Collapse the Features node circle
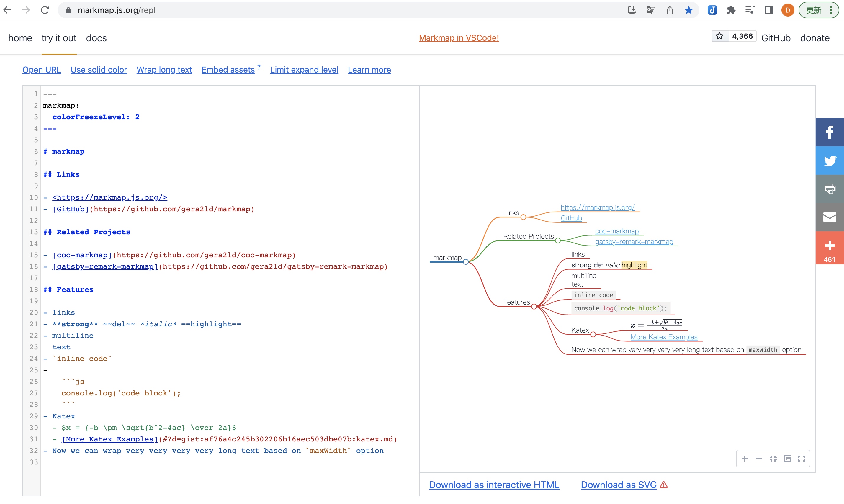Viewport: 844px width, 504px height. [534, 307]
